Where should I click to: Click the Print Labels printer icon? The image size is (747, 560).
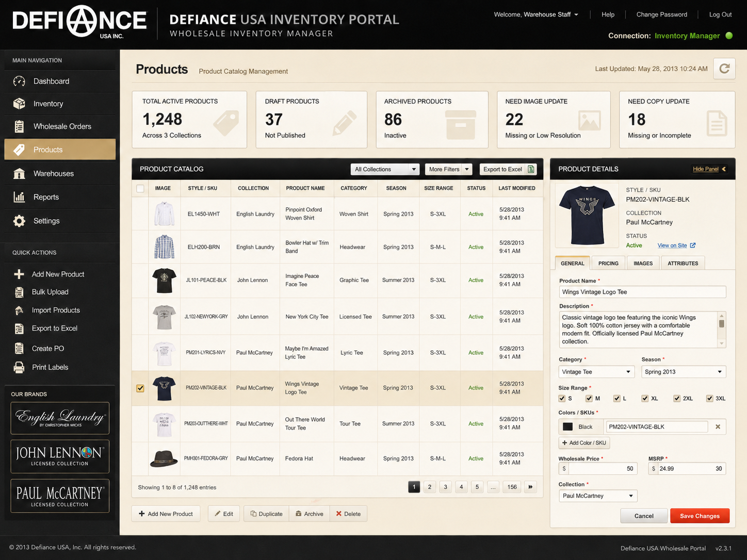tap(19, 367)
